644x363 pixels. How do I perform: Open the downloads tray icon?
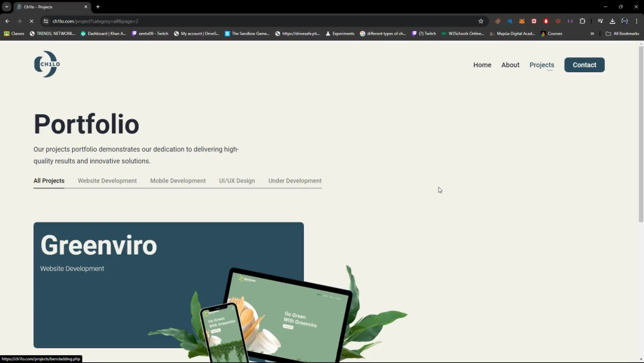click(x=612, y=21)
